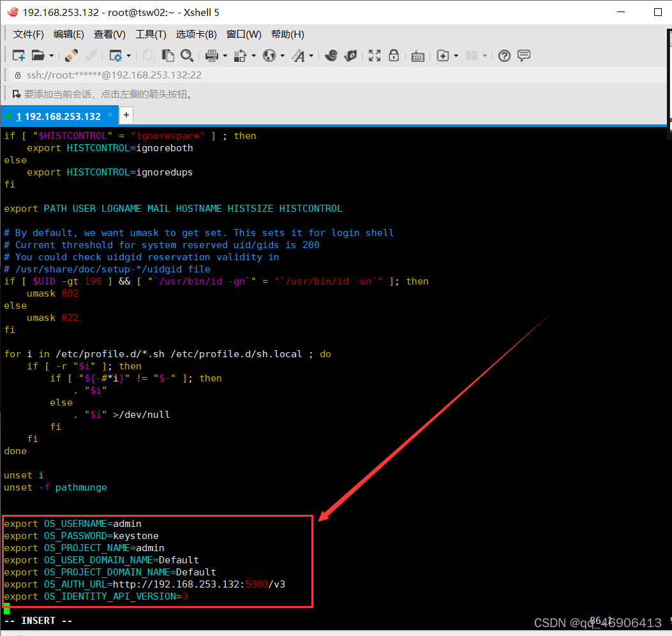Click the New Session toolbar icon

tap(19, 55)
